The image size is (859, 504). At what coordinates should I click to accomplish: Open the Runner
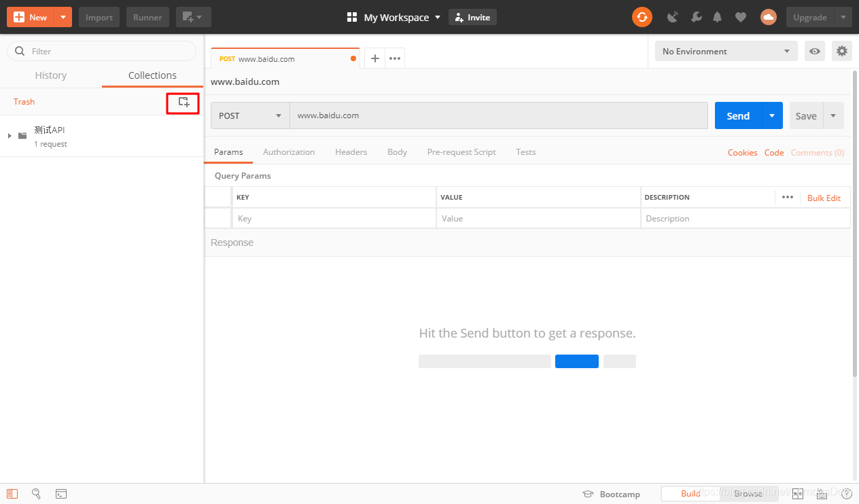tap(147, 17)
